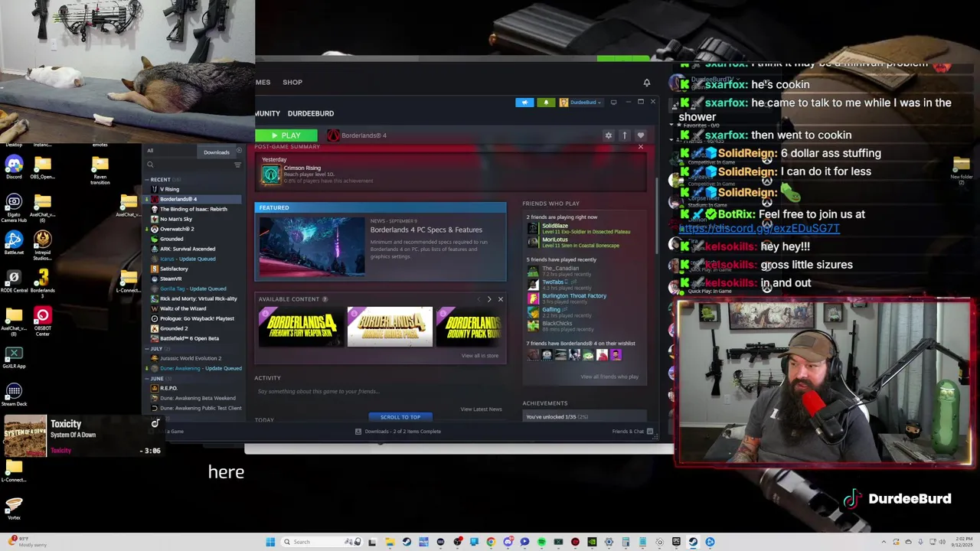Select ARK: Survival Ascended in library
This screenshot has height=551, width=980.
[x=188, y=249]
